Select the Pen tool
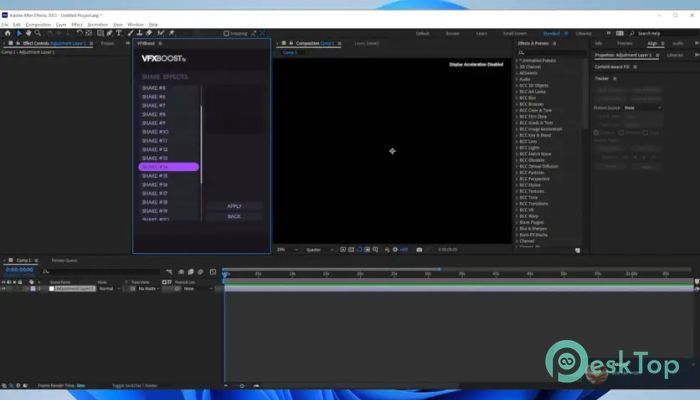Image resolution: width=700 pixels, height=400 pixels. [x=109, y=33]
